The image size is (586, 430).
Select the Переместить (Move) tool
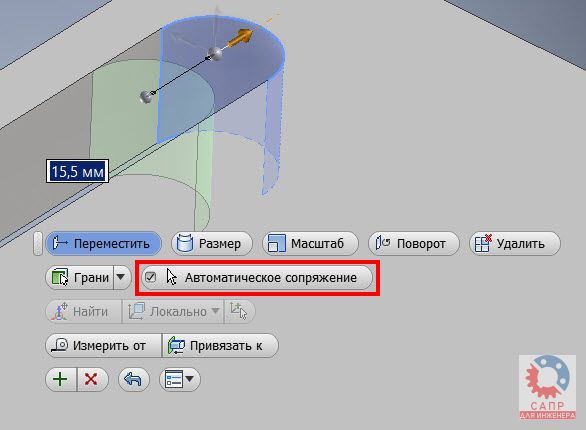pos(103,244)
